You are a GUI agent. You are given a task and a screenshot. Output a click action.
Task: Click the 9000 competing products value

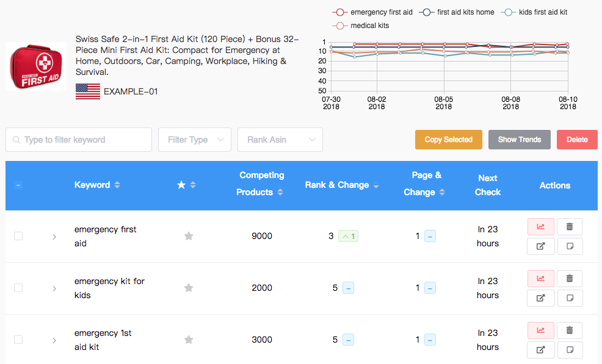tap(262, 236)
